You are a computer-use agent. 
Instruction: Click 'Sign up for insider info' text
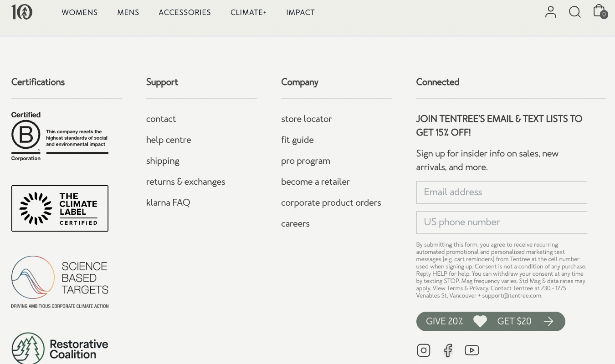(487, 160)
